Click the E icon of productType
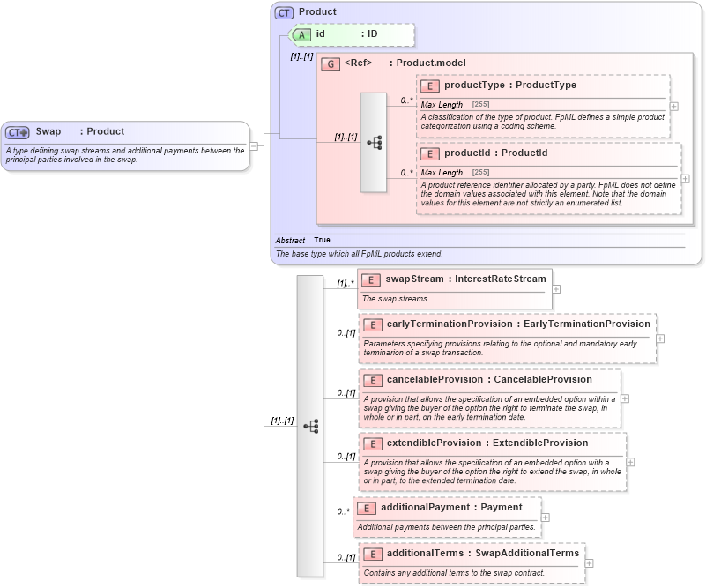The width and height of the screenshot is (706, 588). [430, 86]
